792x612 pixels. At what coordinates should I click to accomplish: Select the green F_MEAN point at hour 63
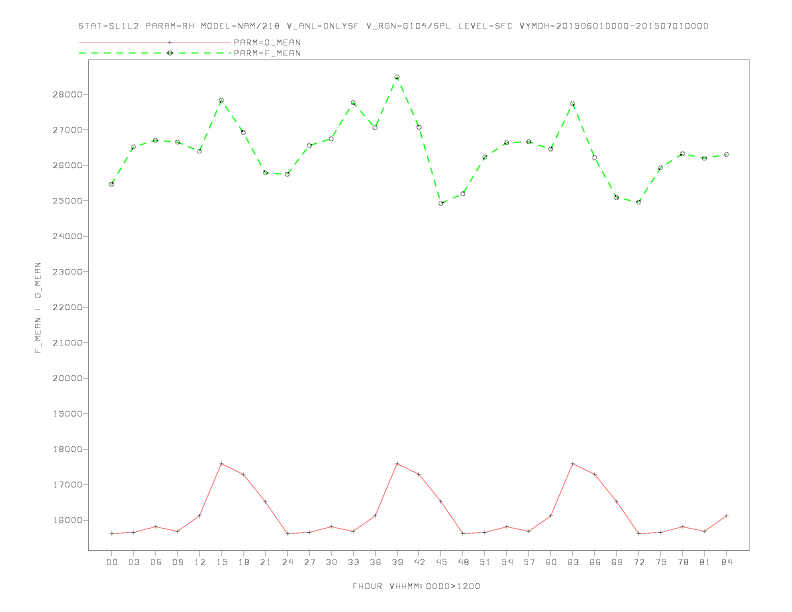[573, 104]
